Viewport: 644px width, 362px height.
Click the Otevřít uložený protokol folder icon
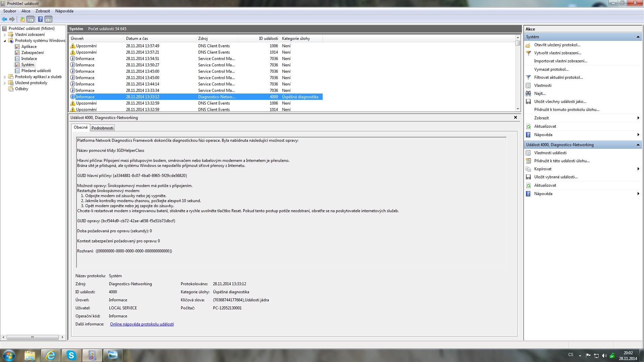tap(528, 45)
